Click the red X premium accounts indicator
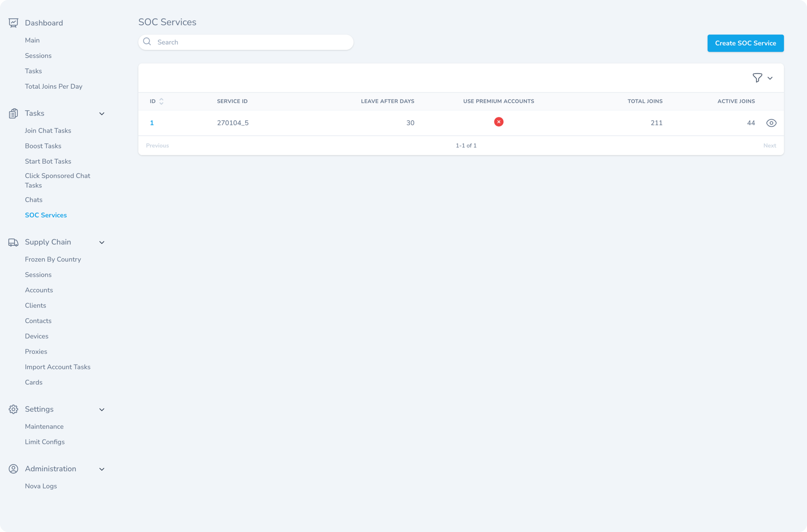The width and height of the screenshot is (807, 532). [498, 122]
